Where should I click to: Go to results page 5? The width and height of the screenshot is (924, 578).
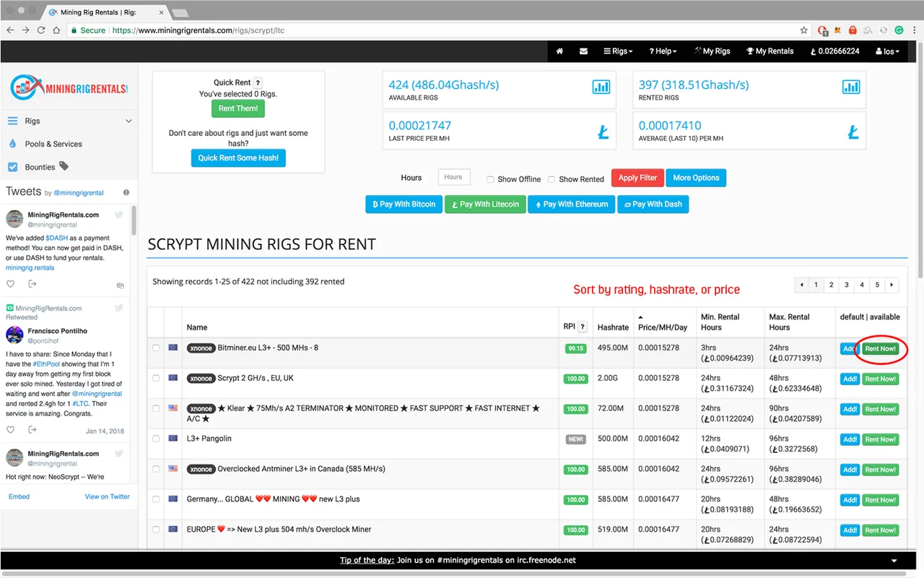click(877, 285)
